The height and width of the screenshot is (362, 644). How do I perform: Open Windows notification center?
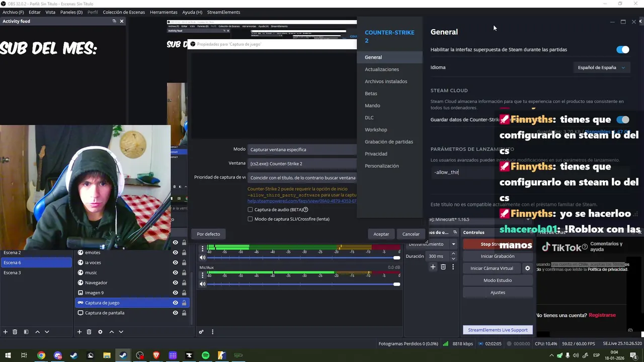[x=633, y=355]
